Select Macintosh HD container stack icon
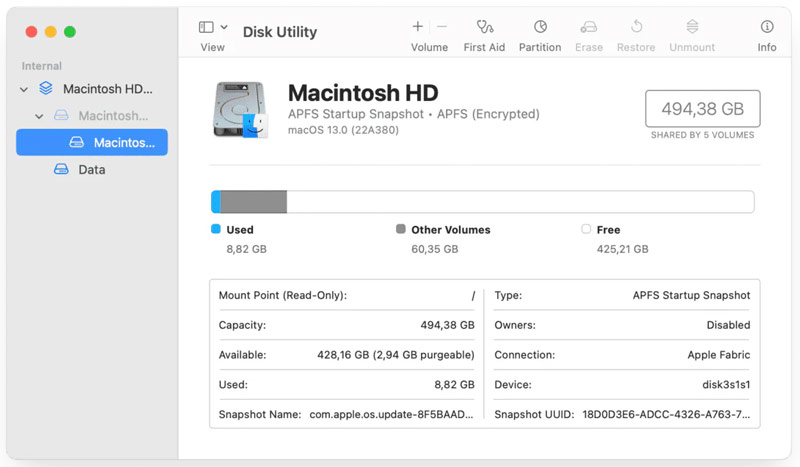Viewport: 800px width, 467px height. [x=46, y=88]
